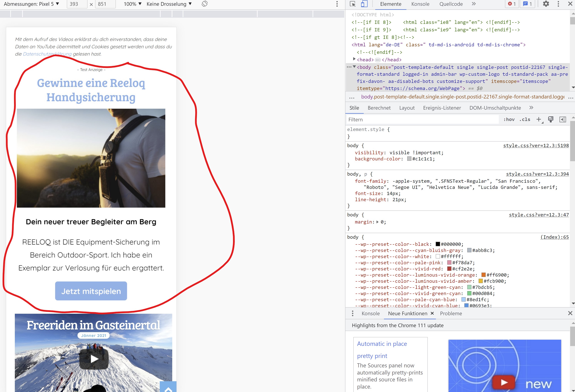Viewport: 575px width, 392px height.
Task: Open the Stile pane tab
Action: coord(354,108)
